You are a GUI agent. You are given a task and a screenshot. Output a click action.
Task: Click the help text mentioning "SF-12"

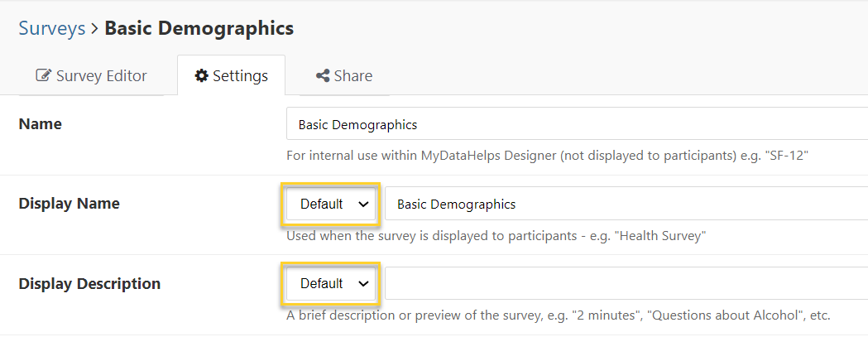tap(548, 156)
